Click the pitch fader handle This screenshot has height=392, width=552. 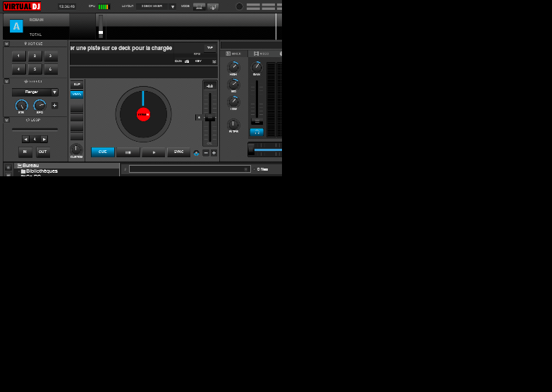click(x=210, y=118)
